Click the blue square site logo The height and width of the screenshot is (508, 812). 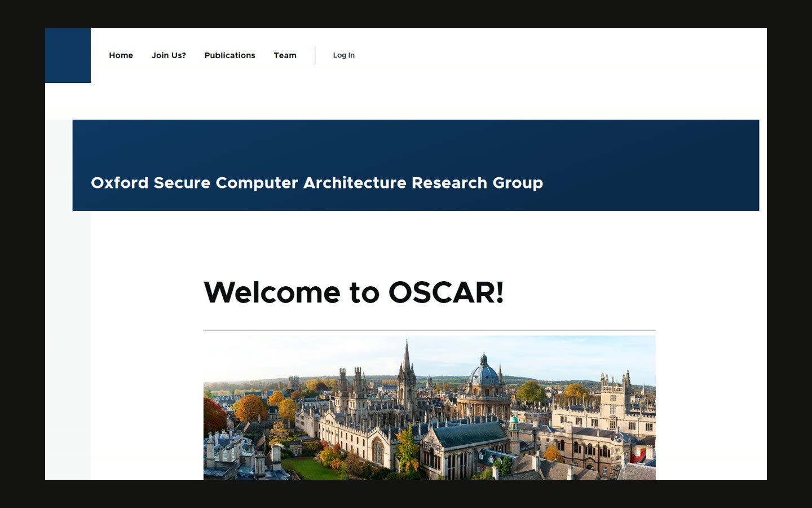coord(68,55)
